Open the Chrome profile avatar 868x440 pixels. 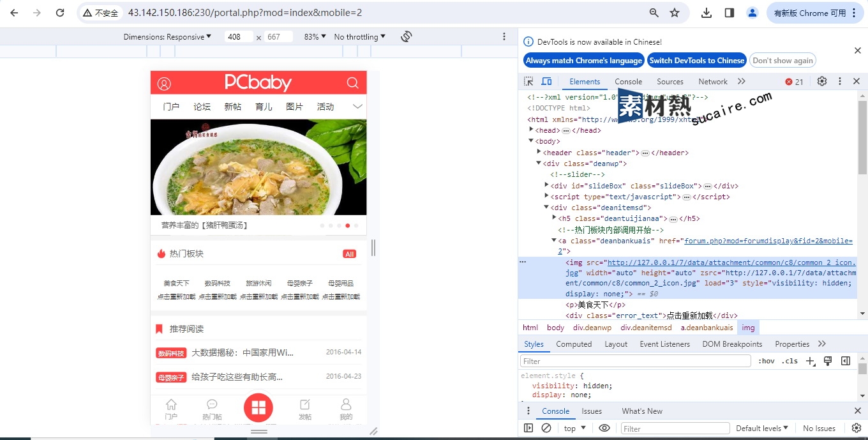[x=752, y=13]
